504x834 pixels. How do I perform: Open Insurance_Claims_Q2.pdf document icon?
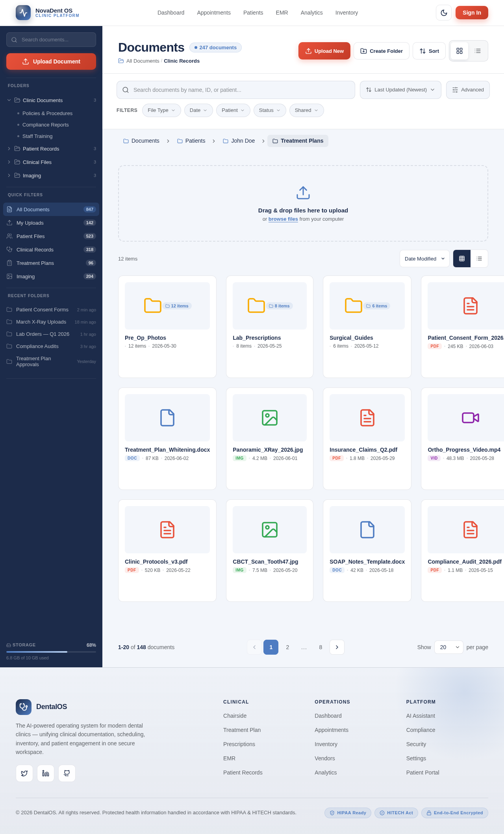point(367,418)
